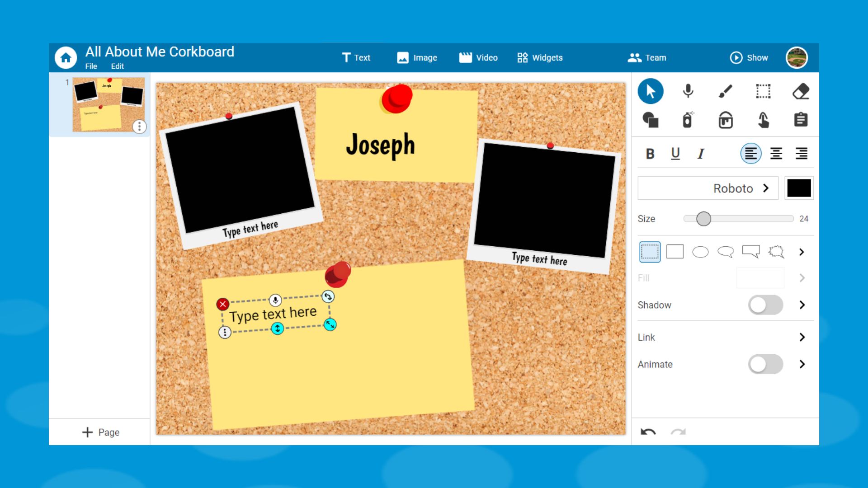Open the File menu
868x488 pixels.
click(x=91, y=66)
